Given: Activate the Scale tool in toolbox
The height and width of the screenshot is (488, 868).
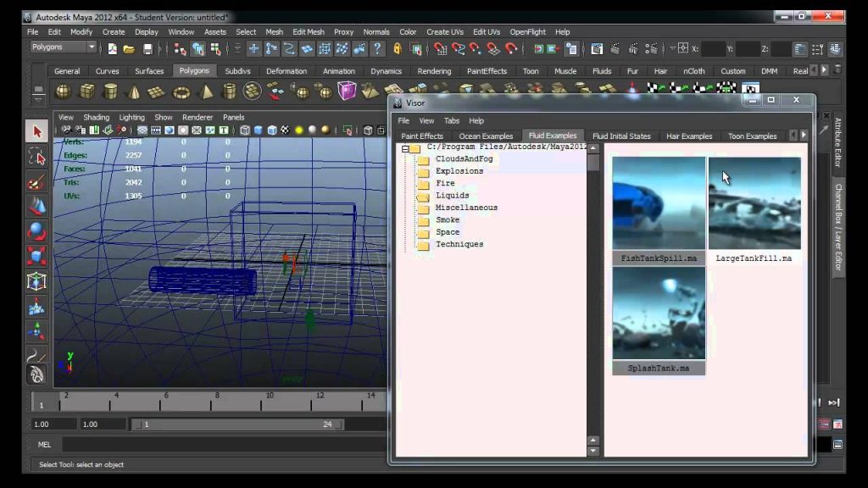Looking at the screenshot, I should pyautogui.click(x=36, y=256).
